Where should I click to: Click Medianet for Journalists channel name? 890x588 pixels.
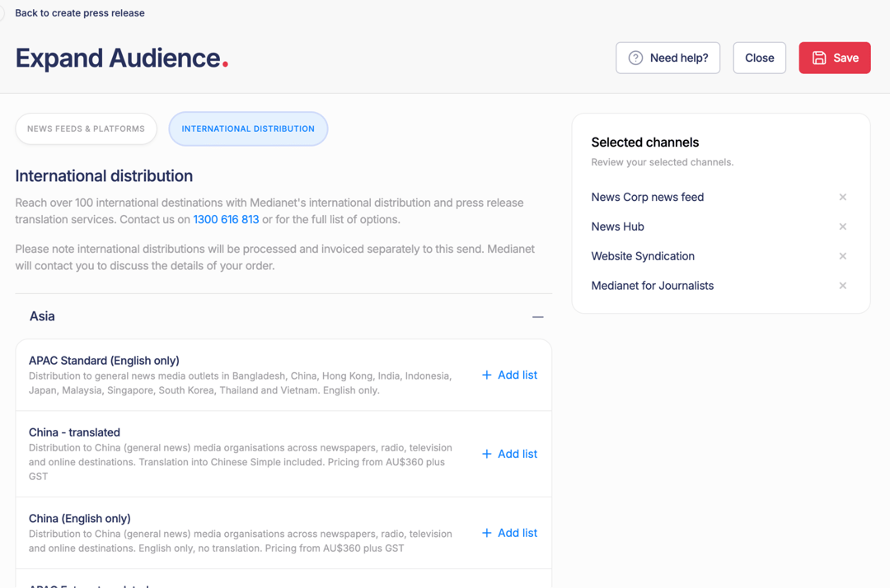[x=652, y=286]
